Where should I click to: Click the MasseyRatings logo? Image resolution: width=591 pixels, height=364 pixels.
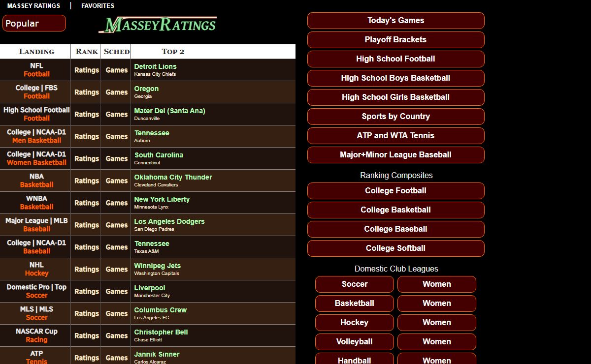158,25
